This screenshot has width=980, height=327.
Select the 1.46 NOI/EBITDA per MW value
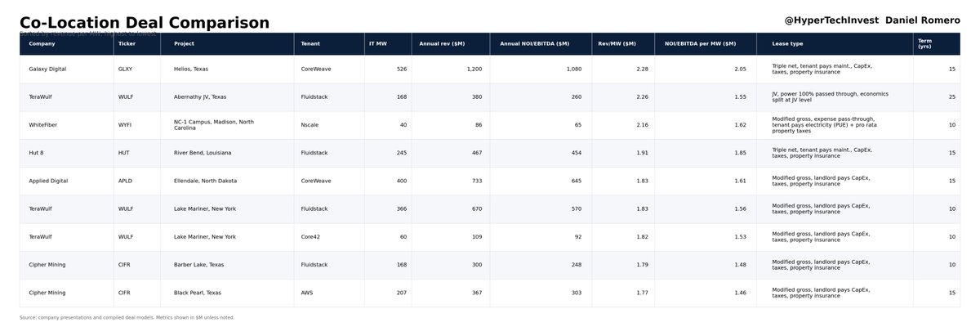pos(740,293)
